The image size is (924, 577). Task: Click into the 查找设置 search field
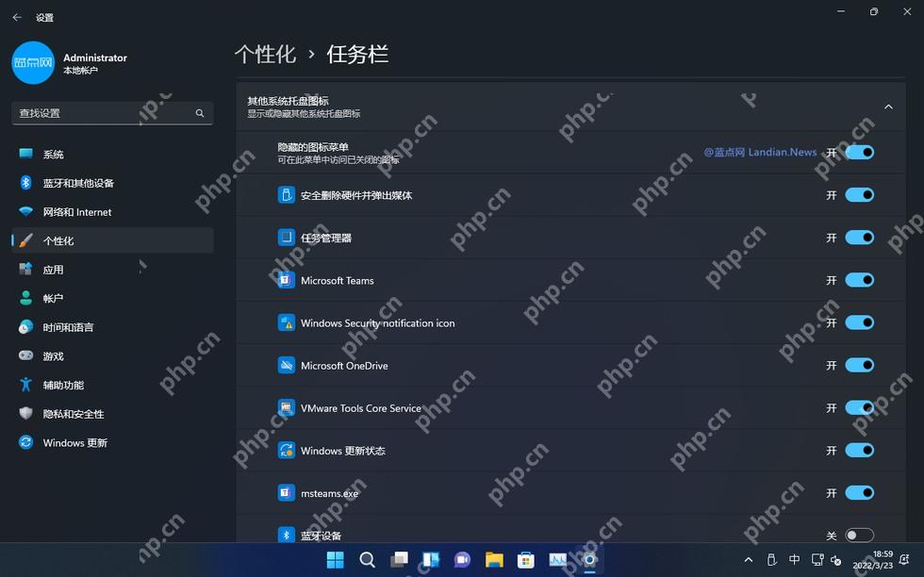(x=112, y=113)
